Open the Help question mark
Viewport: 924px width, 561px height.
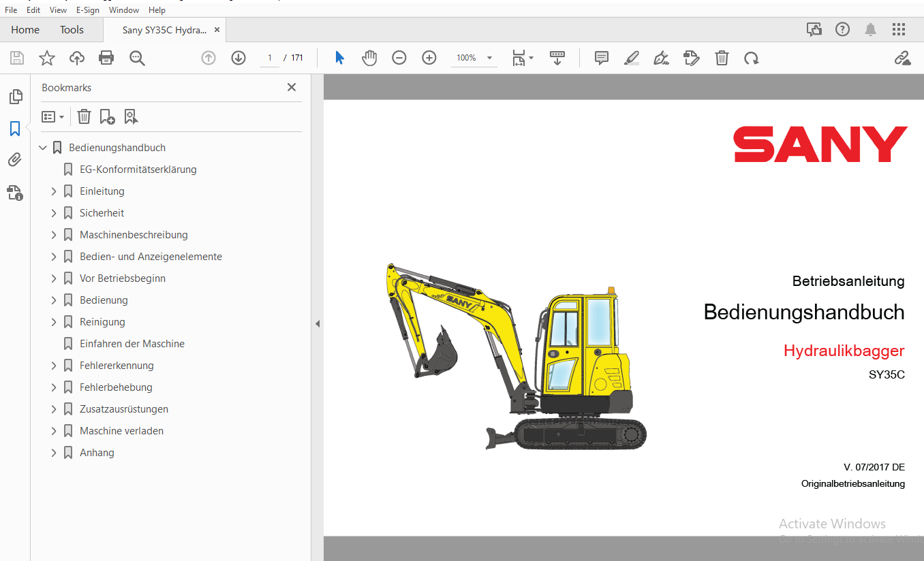coord(843,29)
